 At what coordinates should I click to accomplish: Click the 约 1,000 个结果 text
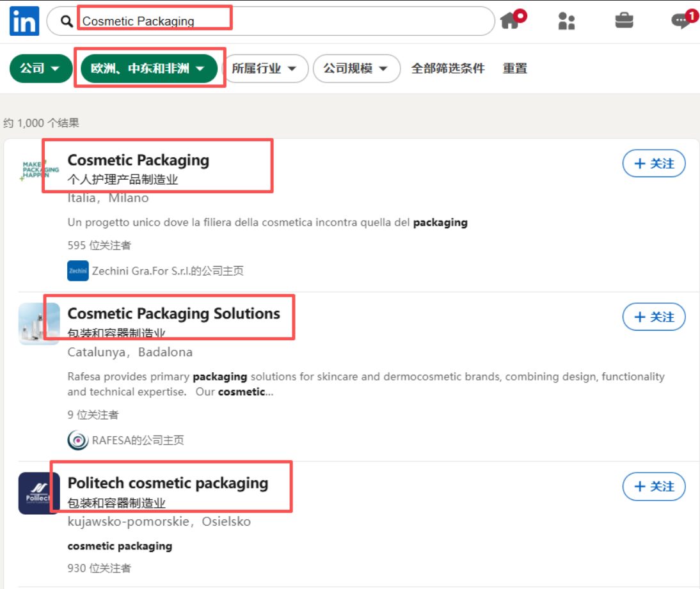tap(41, 123)
